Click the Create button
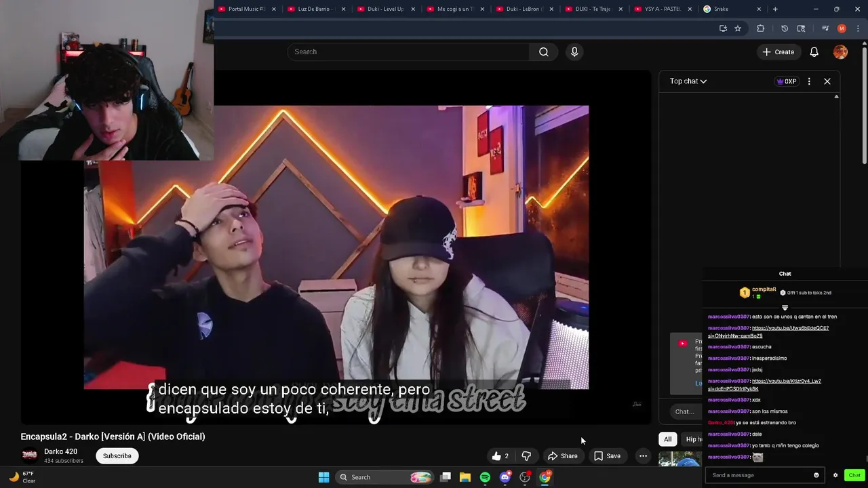Screen dimensions: 868x488 [778, 52]
